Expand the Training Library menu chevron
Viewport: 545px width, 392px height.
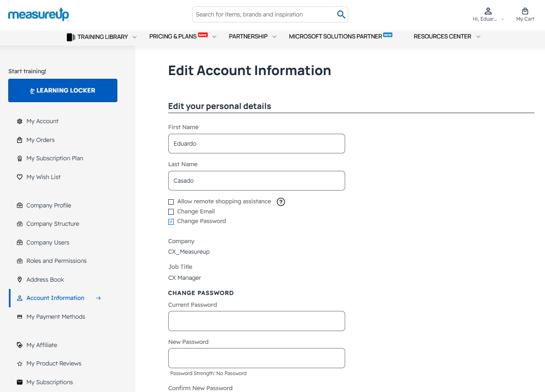pyautogui.click(x=134, y=37)
